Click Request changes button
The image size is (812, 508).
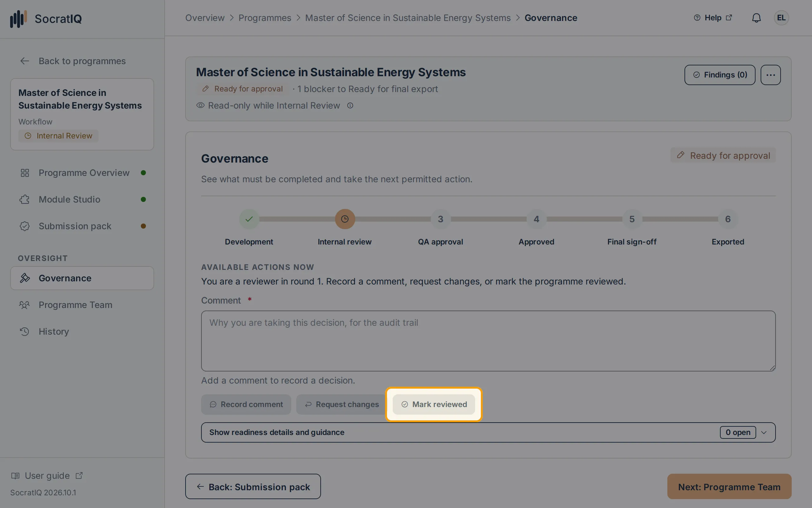[x=342, y=404]
